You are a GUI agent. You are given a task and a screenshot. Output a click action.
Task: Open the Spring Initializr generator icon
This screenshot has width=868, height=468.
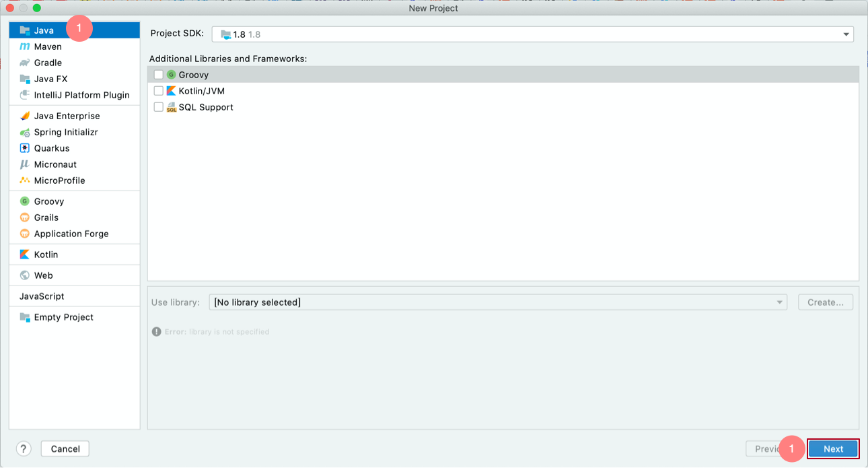coord(25,132)
